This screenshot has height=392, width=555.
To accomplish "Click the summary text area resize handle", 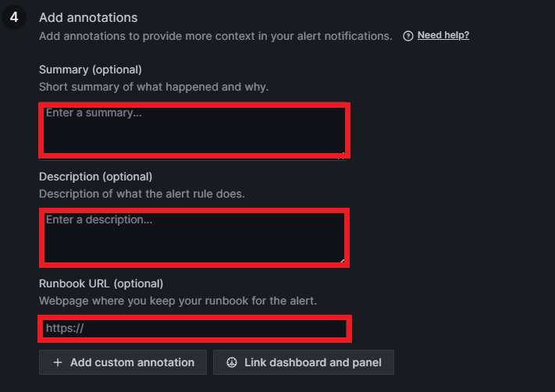I will tap(342, 156).
